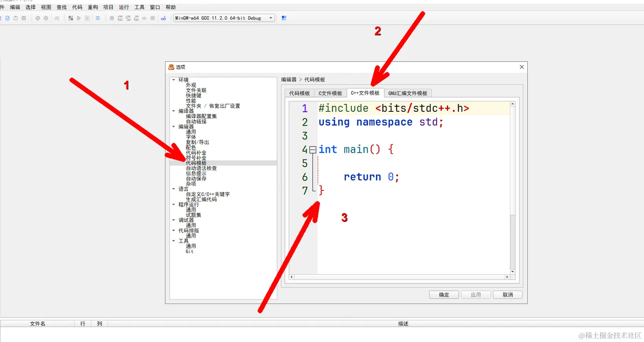The image size is (644, 342).
Task: Click the 应用 button
Action: [476, 295]
